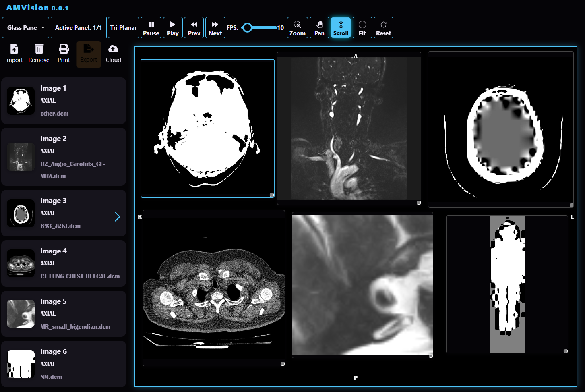Image resolution: width=585 pixels, height=392 pixels.
Task: Select the Pan tool
Action: tap(320, 27)
